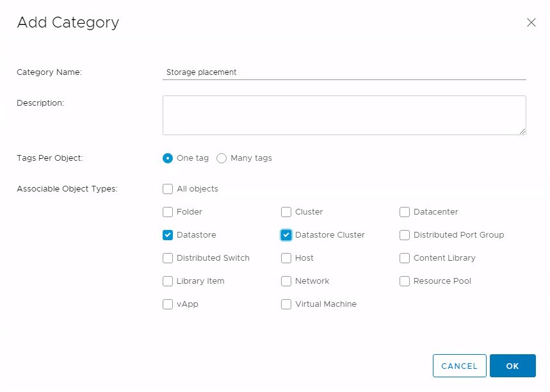Check the Virtual Machine object type
The height and width of the screenshot is (392, 550).
point(286,304)
